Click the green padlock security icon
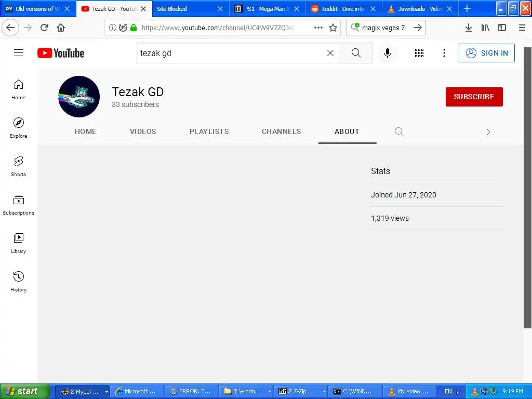Viewport: 532px width, 399px height. (x=134, y=28)
